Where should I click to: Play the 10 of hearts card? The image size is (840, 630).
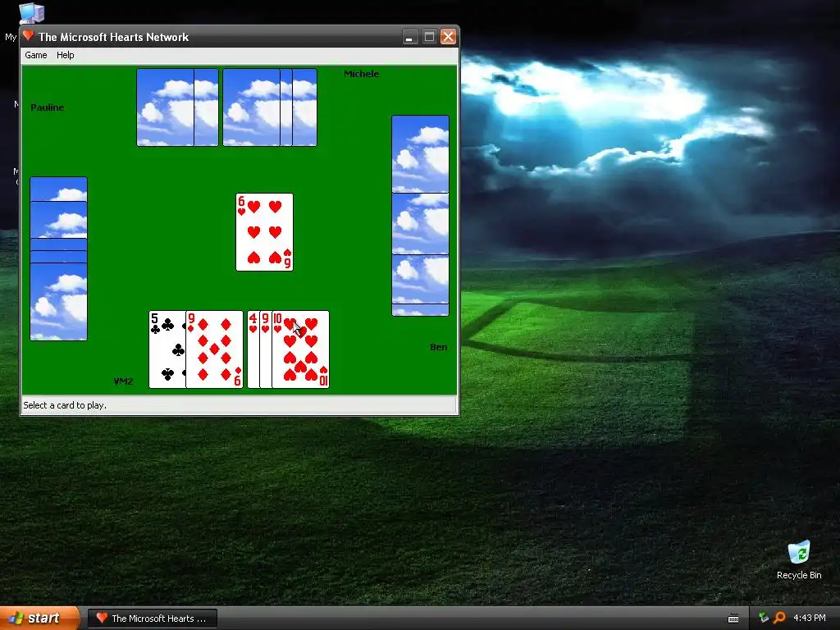pyautogui.click(x=300, y=349)
